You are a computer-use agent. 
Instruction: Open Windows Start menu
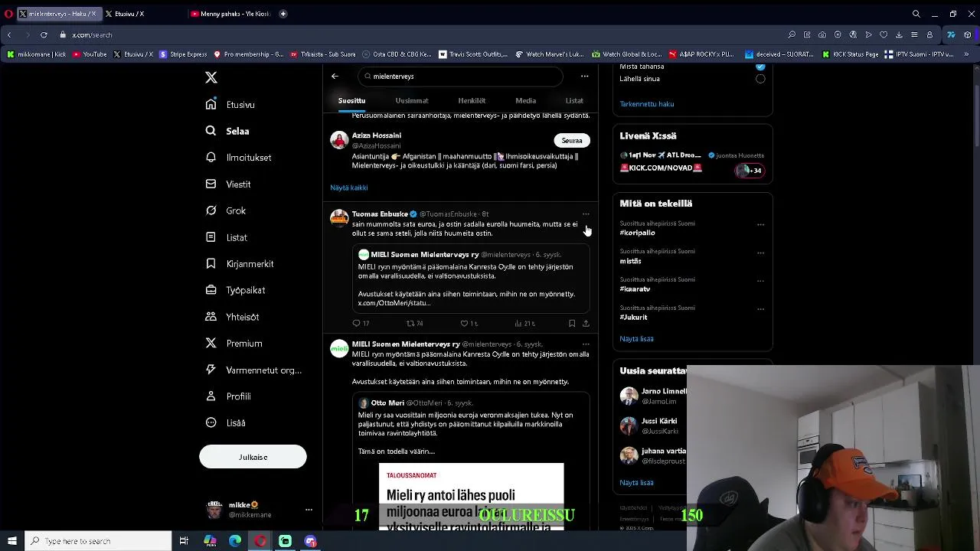pyautogui.click(x=11, y=541)
